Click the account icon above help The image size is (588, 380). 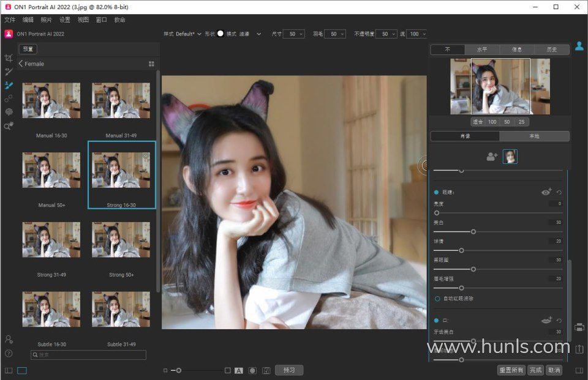point(9,340)
